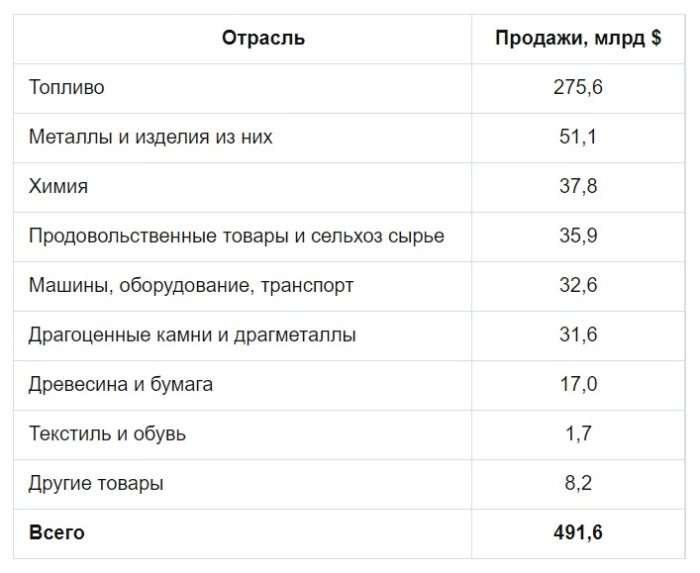The image size is (700, 573).
Task: Click the "Древесина и бумага" cell
Action: pyautogui.click(x=121, y=385)
